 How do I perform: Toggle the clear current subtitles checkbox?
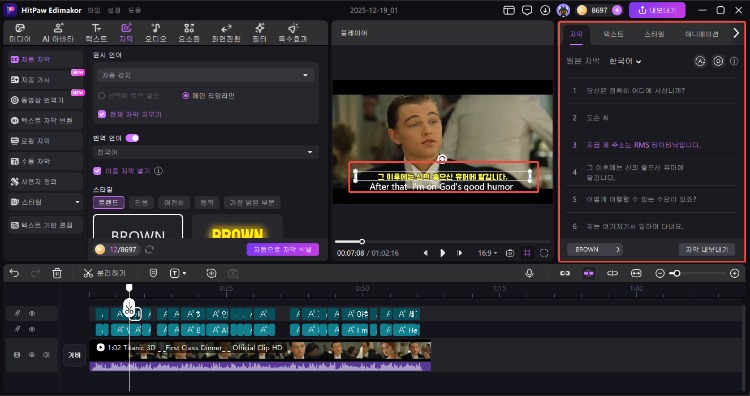pyautogui.click(x=102, y=114)
